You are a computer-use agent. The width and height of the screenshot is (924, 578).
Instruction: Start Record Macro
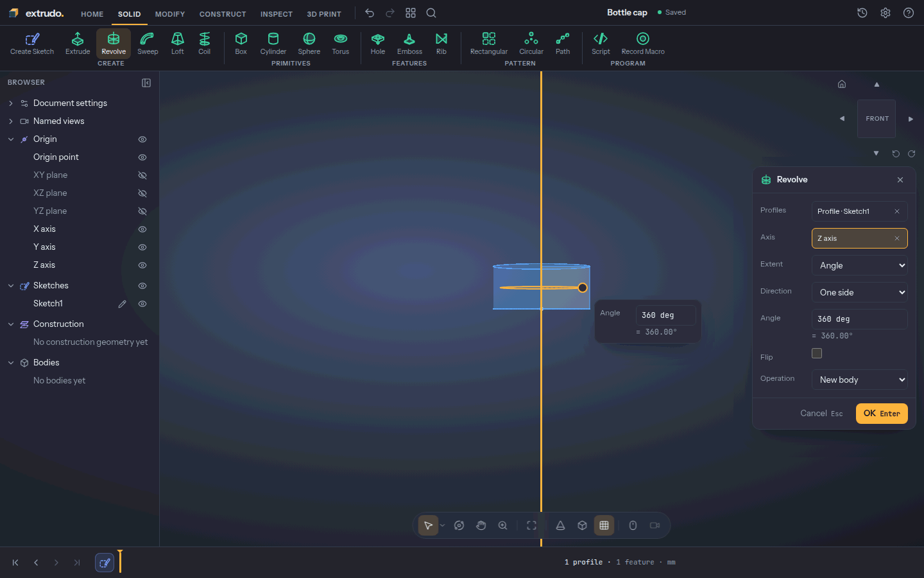(x=643, y=44)
